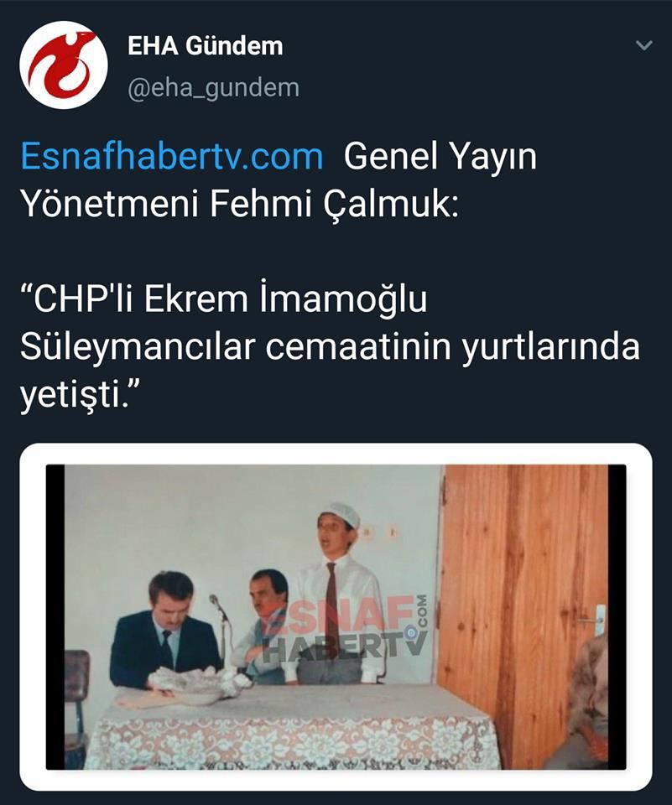The width and height of the screenshot is (672, 805).
Task: Click the seated man in dark suit
Action: 165,631
